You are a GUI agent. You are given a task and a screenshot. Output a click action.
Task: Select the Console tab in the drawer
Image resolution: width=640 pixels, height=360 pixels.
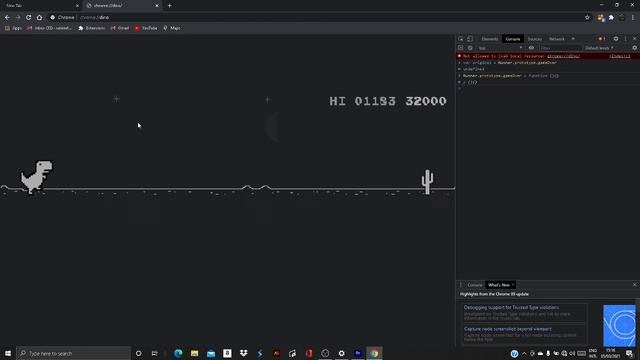click(475, 285)
